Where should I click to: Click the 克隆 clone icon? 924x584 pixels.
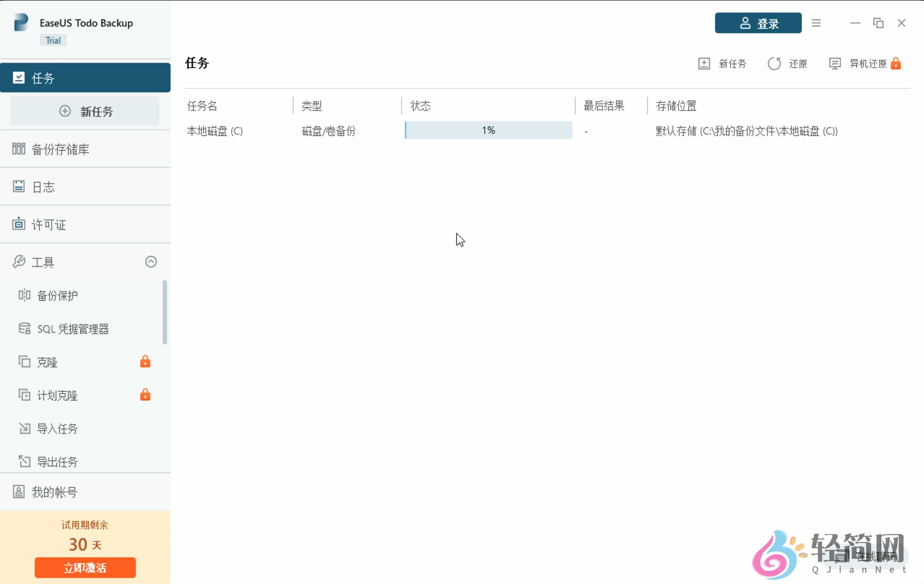[x=25, y=362]
